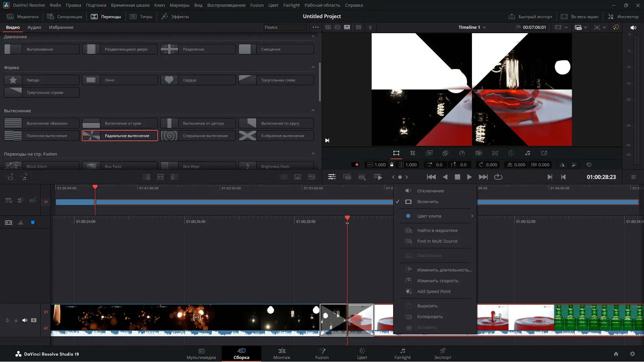
Task: Choose Изменить скорость from context menu
Action: 437,281
